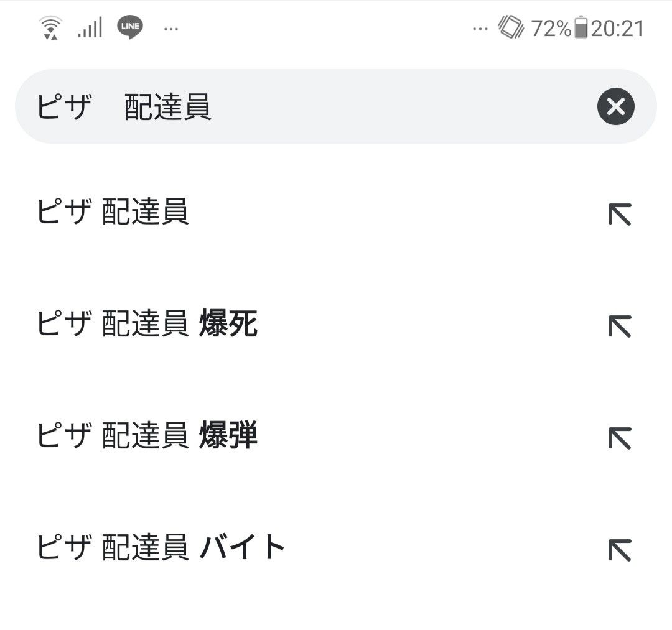The height and width of the screenshot is (630, 672).
Task: Fill query with 爆死 suggestion arrow
Action: [620, 327]
